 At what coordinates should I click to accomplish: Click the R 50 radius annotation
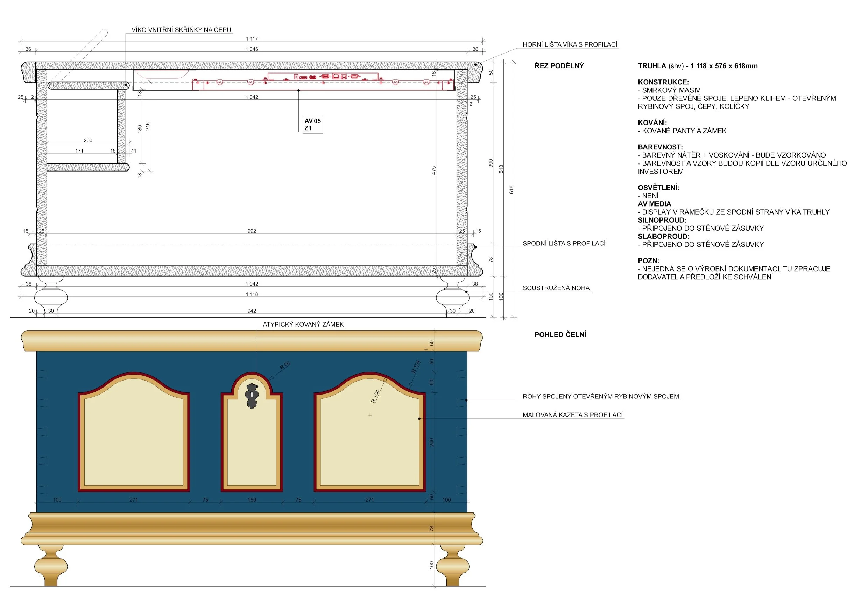coord(285,365)
